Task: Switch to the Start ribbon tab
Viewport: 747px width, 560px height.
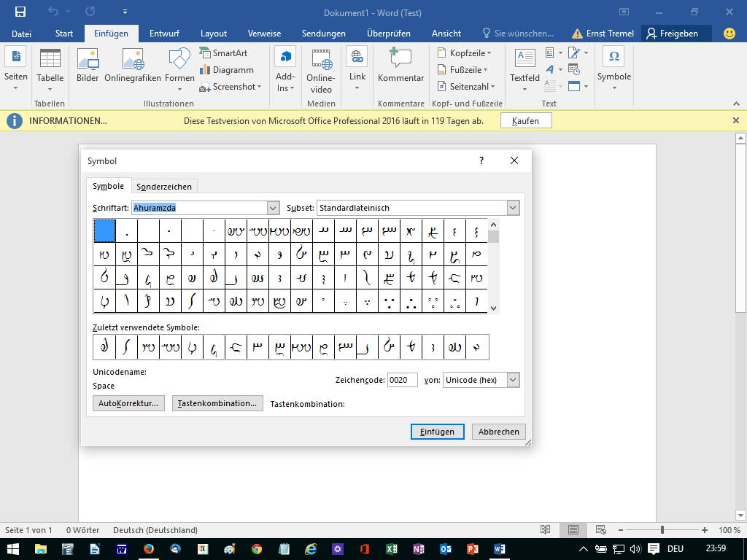Action: [64, 34]
